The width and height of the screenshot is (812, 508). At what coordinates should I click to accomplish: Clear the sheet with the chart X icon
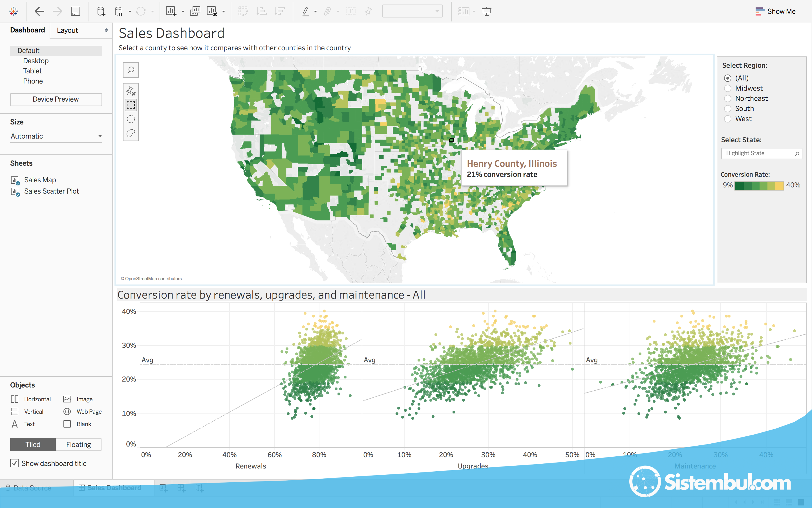pyautogui.click(x=212, y=11)
